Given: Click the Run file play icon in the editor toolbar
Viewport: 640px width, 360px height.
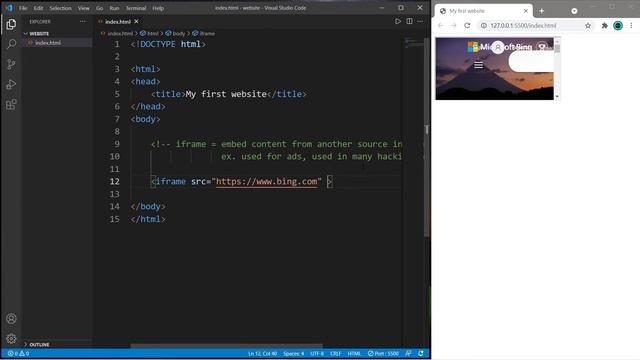Looking at the screenshot, I should point(398,21).
